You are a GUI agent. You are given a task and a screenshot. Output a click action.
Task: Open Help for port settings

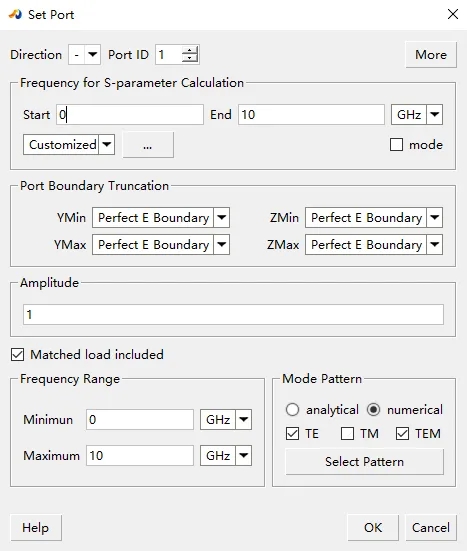coord(36,527)
